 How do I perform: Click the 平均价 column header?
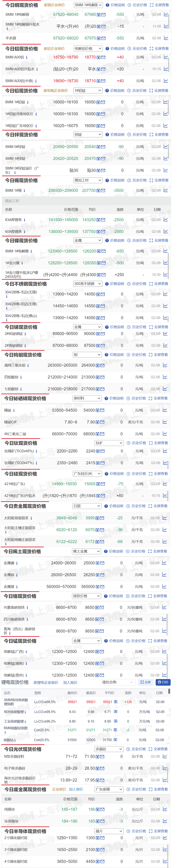click(109, 693)
